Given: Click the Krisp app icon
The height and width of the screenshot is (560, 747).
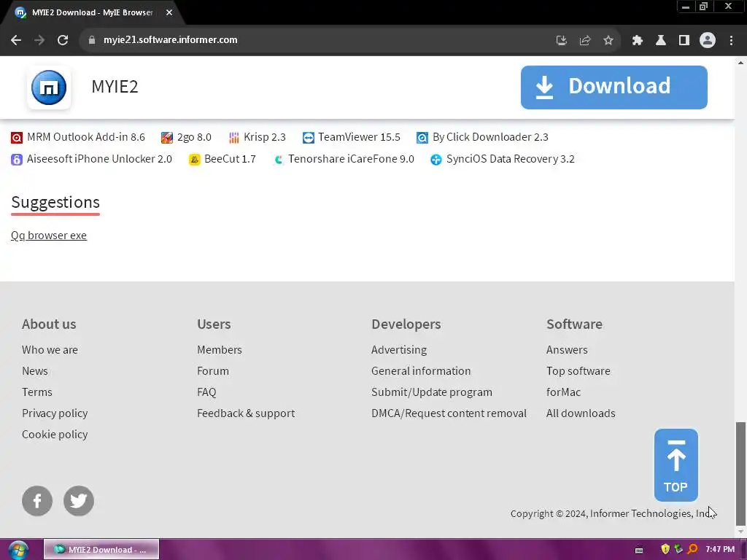Looking at the screenshot, I should point(234,138).
